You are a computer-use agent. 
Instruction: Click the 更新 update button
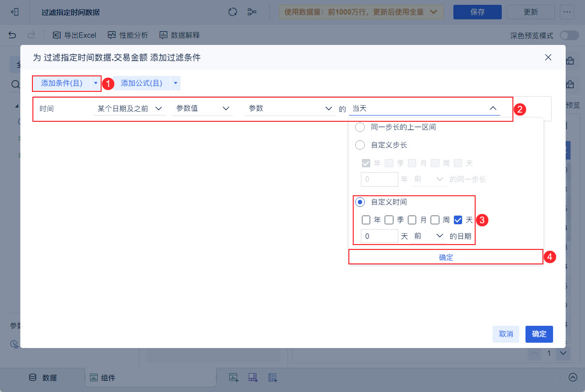tap(531, 12)
